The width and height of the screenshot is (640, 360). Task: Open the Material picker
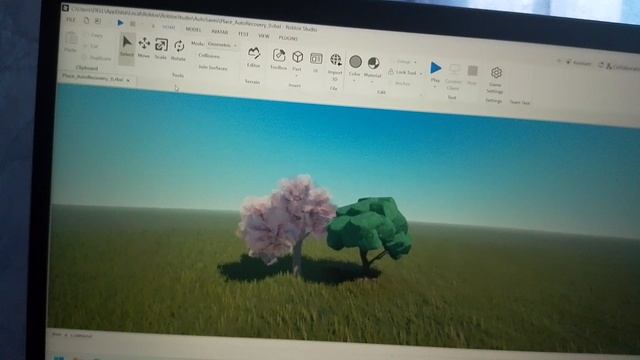[373, 67]
